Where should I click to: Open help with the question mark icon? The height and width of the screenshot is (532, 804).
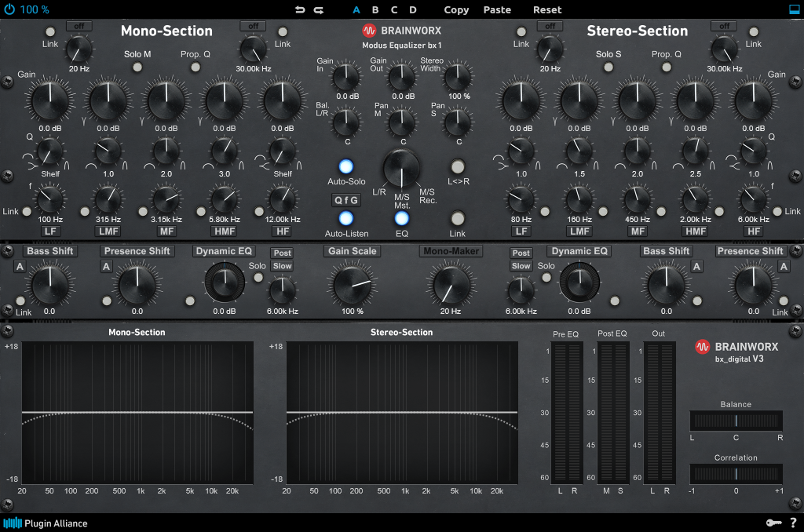pos(793,523)
